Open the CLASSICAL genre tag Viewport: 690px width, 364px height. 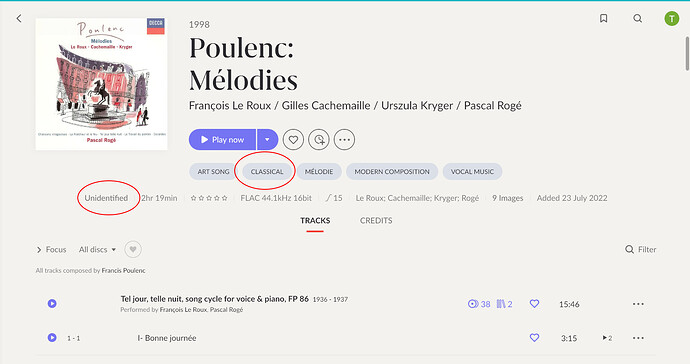[x=267, y=172]
